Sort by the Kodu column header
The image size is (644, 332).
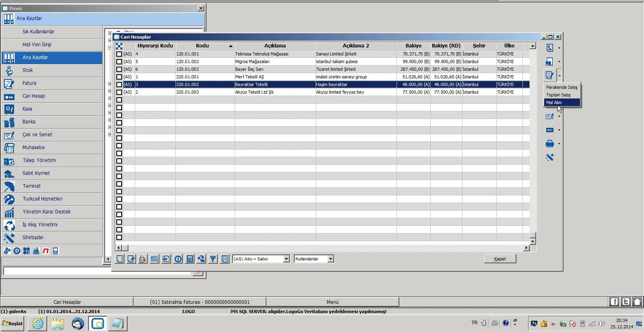click(205, 46)
